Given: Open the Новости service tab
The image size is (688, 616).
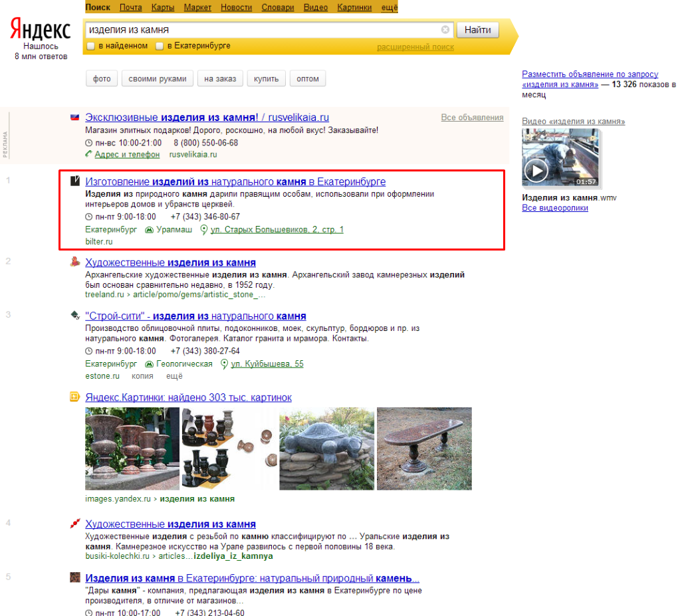Looking at the screenshot, I should [237, 7].
